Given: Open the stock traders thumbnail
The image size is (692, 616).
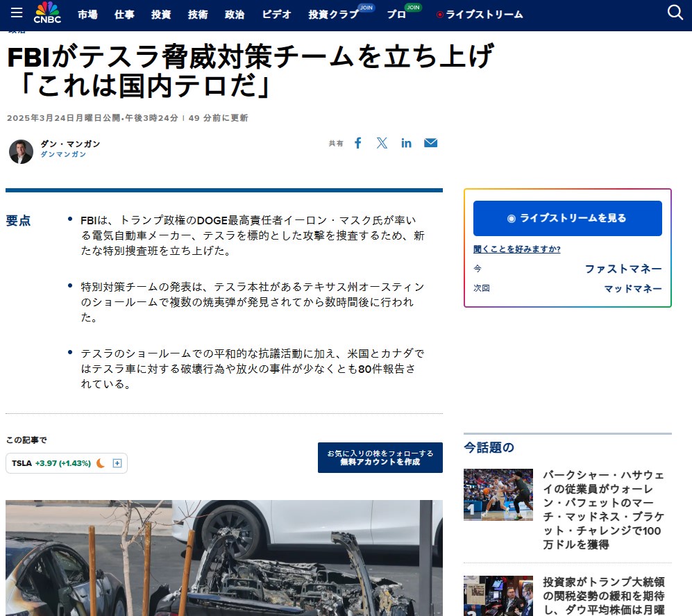Looking at the screenshot, I should click(498, 596).
